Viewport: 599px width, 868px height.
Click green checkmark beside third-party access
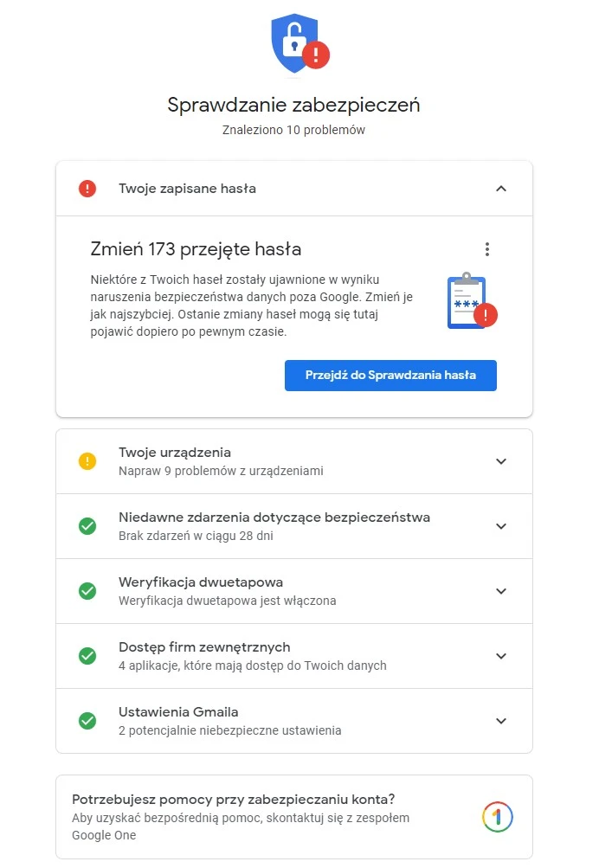click(x=87, y=656)
